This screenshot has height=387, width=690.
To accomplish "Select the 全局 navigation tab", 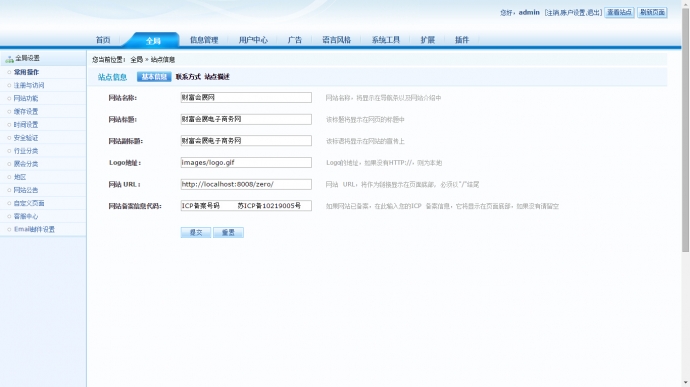I will [153, 41].
